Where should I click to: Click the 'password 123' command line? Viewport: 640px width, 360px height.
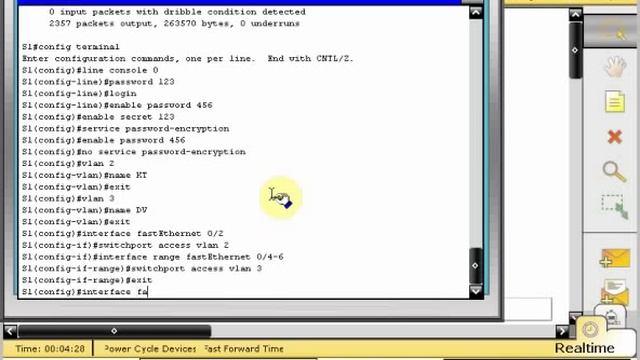tap(98, 82)
